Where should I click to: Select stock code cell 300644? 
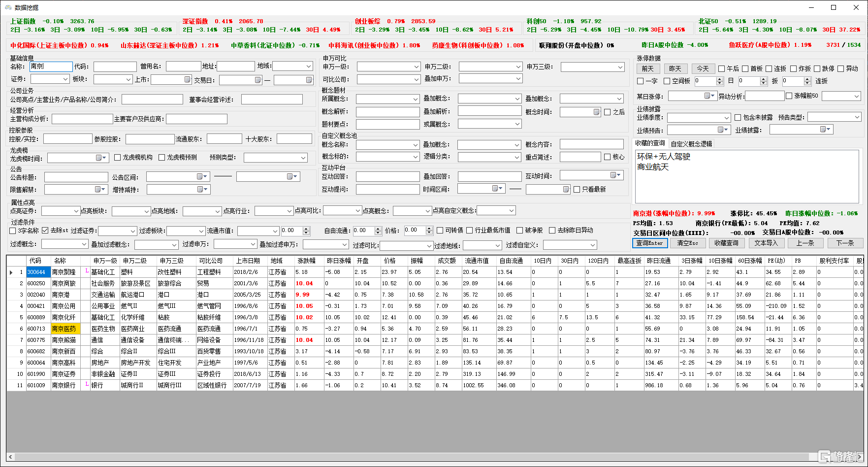click(38, 272)
